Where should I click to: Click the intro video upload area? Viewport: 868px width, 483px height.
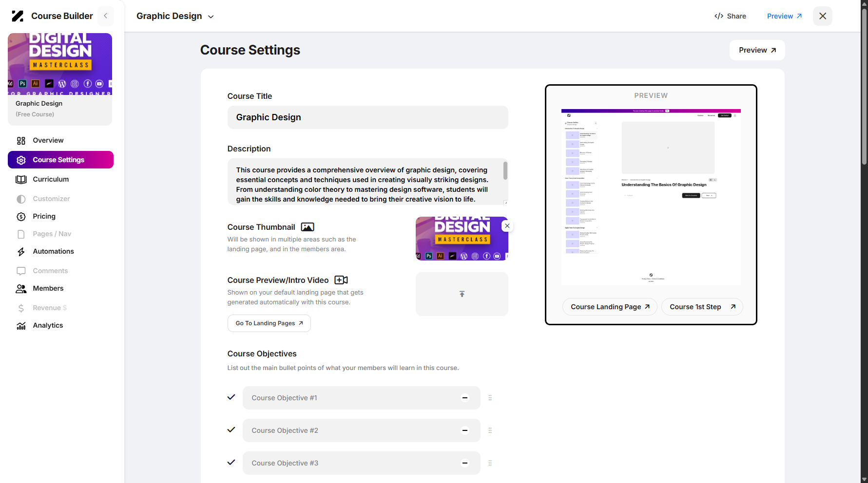click(462, 294)
